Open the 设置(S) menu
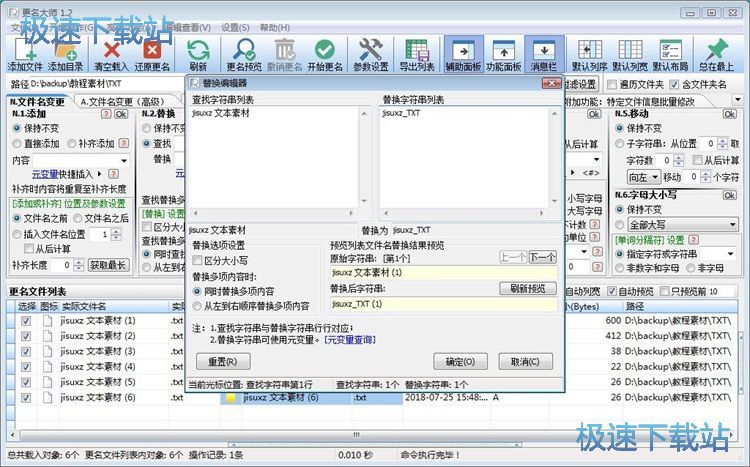 click(235, 28)
